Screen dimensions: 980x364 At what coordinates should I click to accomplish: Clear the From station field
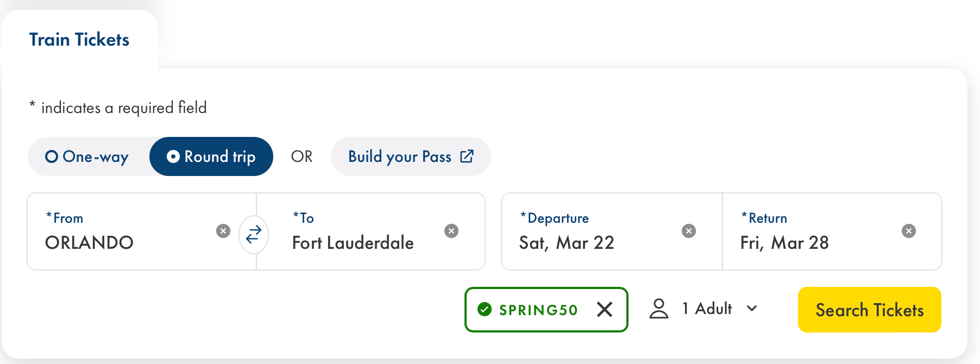click(223, 231)
